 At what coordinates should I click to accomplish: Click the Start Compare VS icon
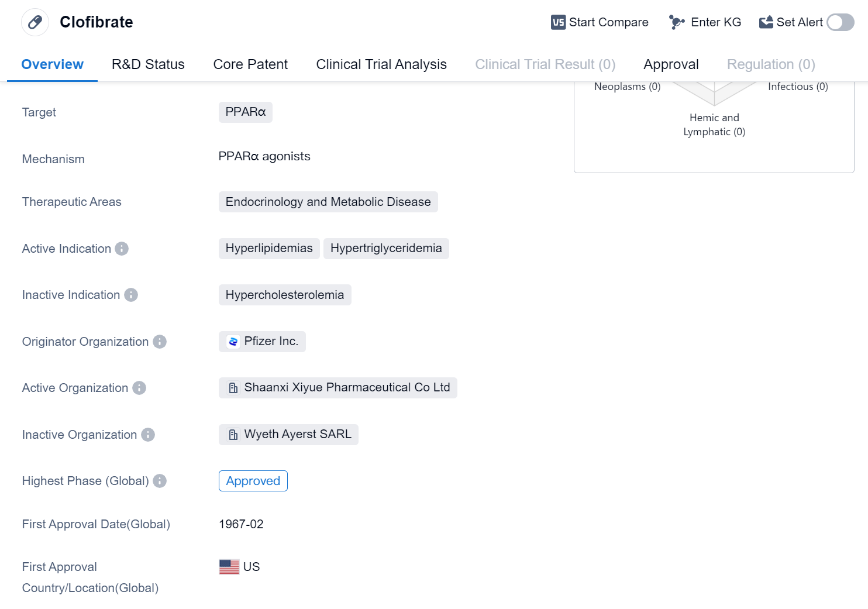click(x=558, y=22)
